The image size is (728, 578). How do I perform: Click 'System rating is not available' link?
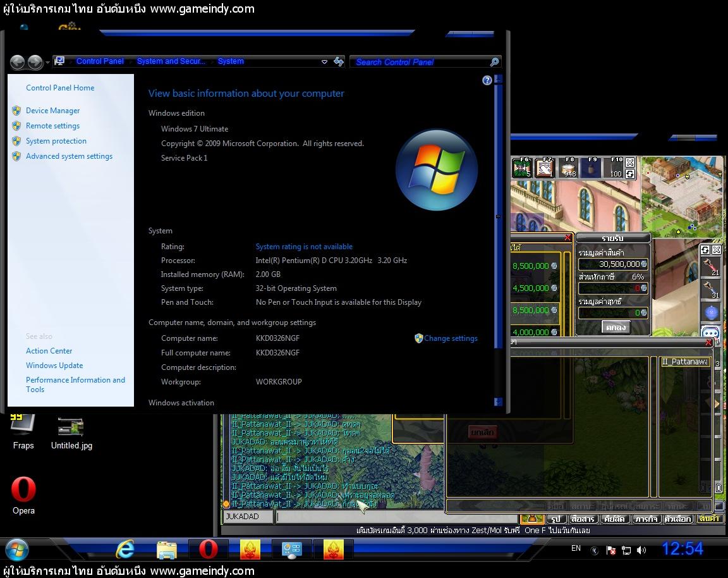303,247
